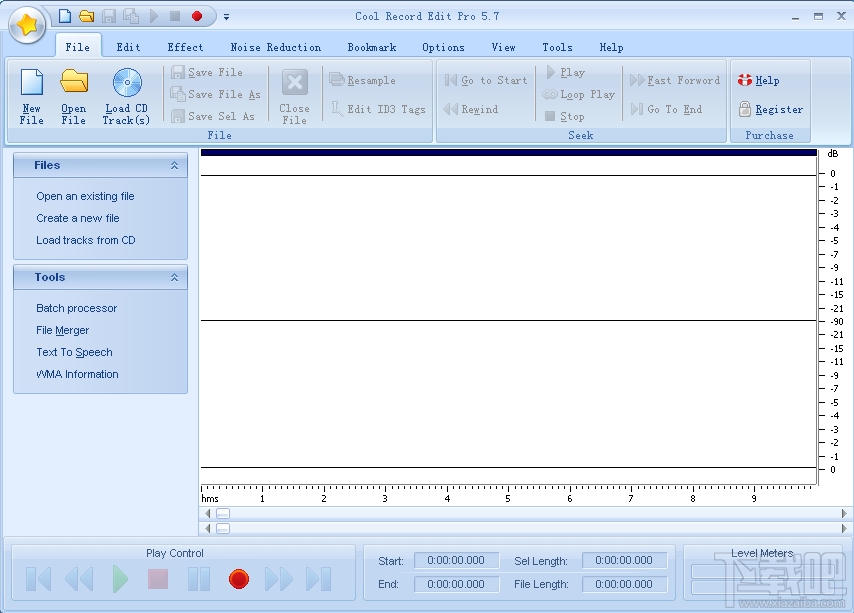
Task: Click the New File icon in ribbon
Action: coord(32,83)
